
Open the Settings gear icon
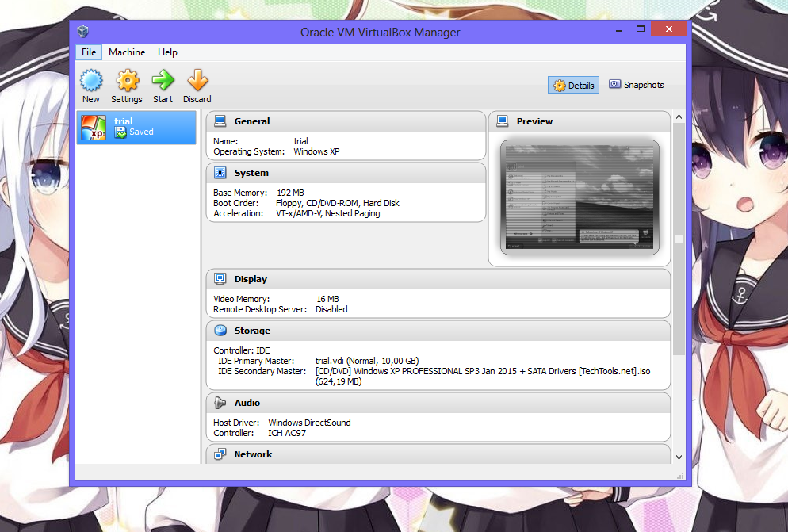pyautogui.click(x=127, y=85)
